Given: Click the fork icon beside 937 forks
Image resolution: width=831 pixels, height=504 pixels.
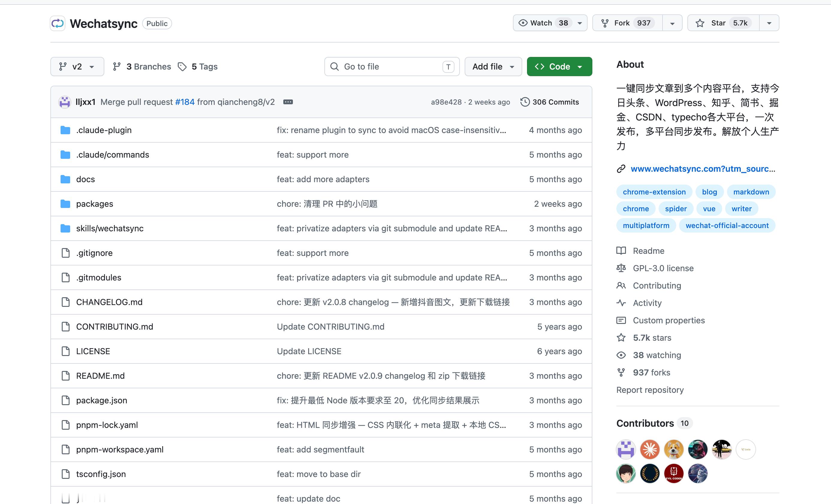Looking at the screenshot, I should click(x=621, y=372).
